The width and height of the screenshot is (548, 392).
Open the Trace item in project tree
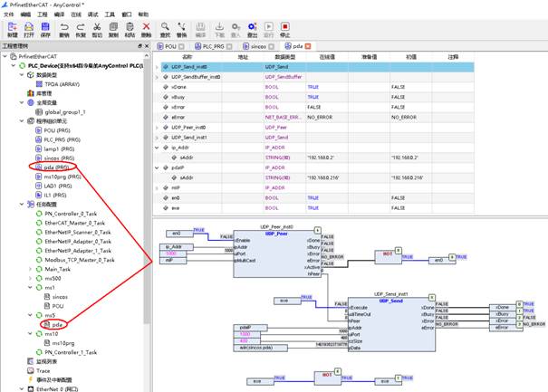point(43,370)
